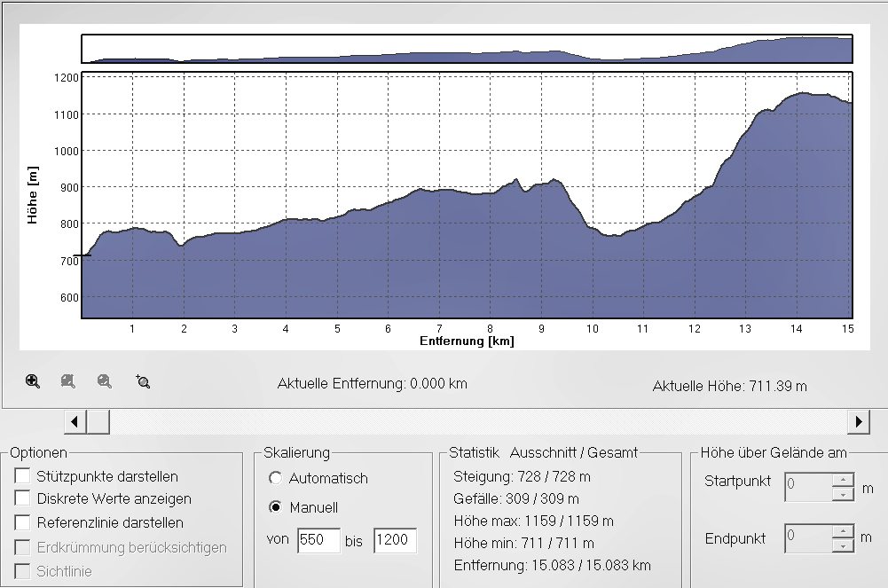Select 'Manuell' scaling radio button
This screenshot has height=588, width=888.
point(275,508)
